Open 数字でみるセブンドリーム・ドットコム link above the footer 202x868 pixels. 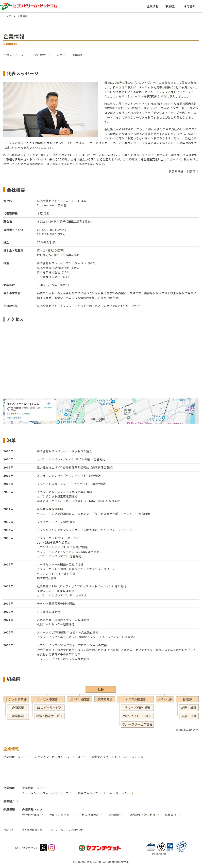(119, 757)
